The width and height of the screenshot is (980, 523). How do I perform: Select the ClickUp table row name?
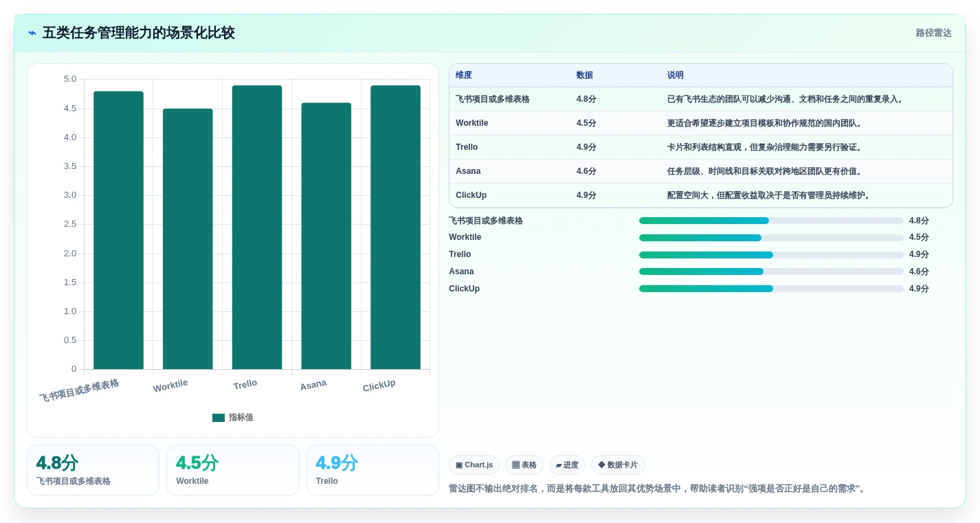click(x=471, y=195)
